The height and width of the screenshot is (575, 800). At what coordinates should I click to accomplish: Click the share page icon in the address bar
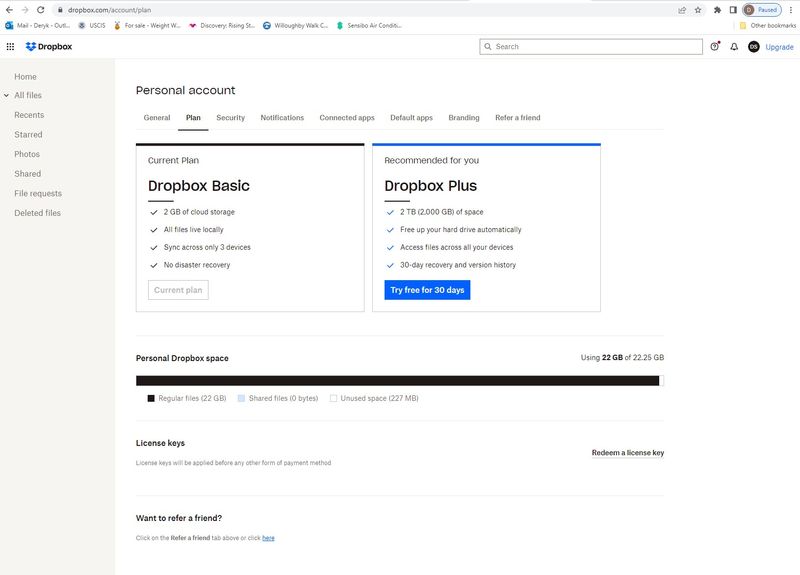tap(682, 10)
